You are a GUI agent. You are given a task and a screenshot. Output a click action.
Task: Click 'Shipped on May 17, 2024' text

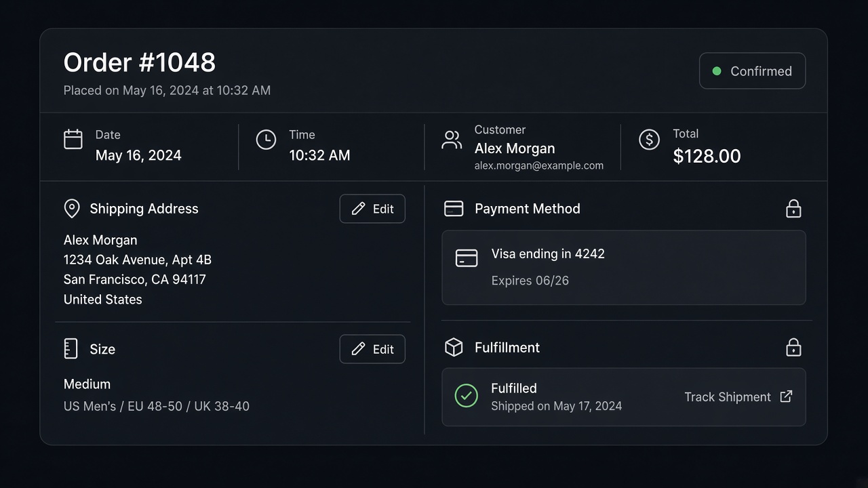click(557, 406)
